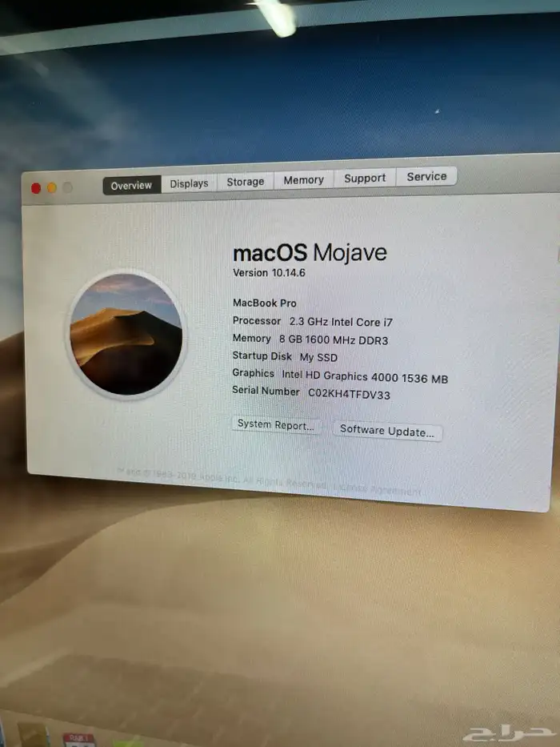This screenshot has height=747, width=560.
Task: Click the Processor label
Action: [257, 320]
